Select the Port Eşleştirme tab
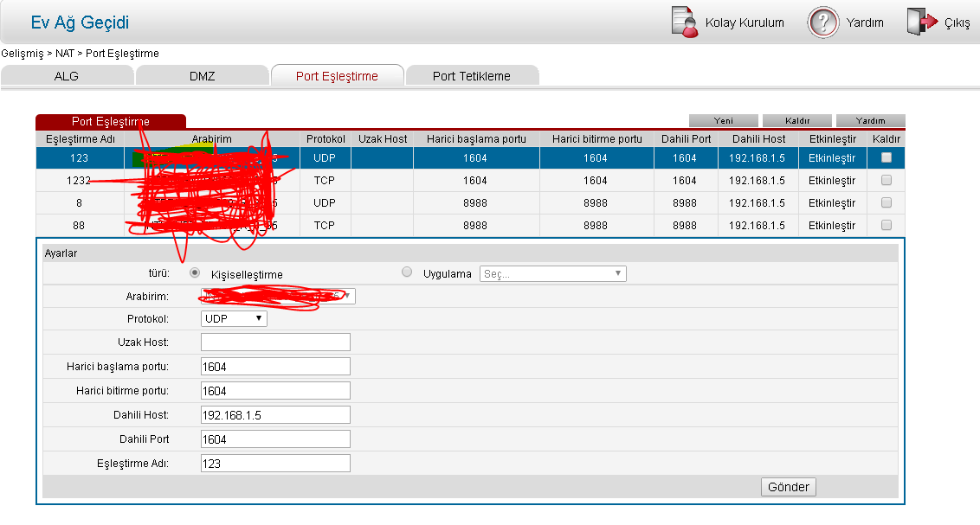This screenshot has height=525, width=980. click(337, 76)
